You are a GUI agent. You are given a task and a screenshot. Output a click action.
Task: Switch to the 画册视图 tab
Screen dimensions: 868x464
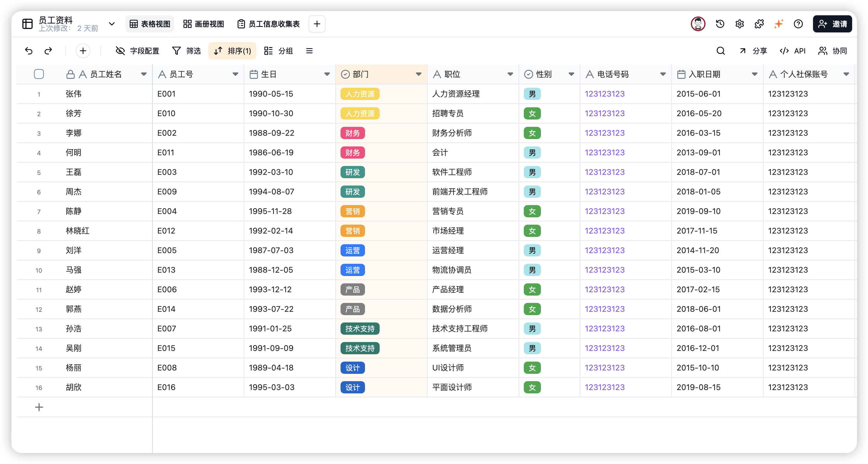[203, 24]
